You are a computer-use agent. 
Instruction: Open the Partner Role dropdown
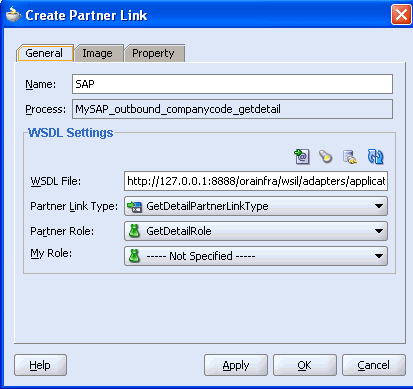(256, 231)
